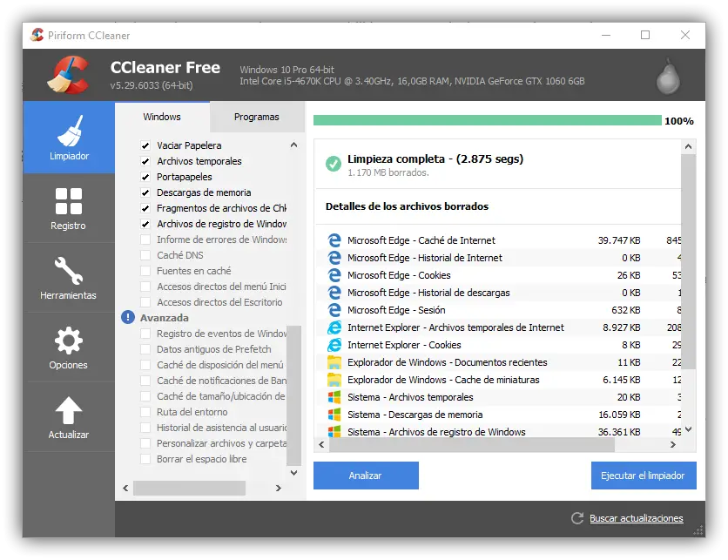The height and width of the screenshot is (560, 728).
Task: Click the results scroll up arrow
Action: point(688,146)
